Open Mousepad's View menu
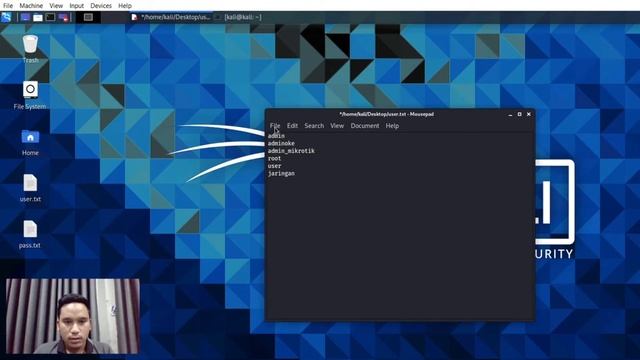 click(x=337, y=126)
